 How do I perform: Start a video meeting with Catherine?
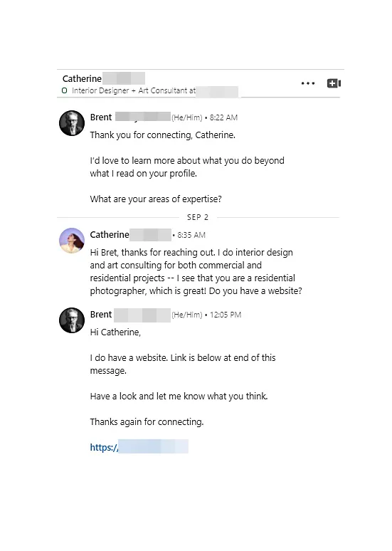[334, 83]
